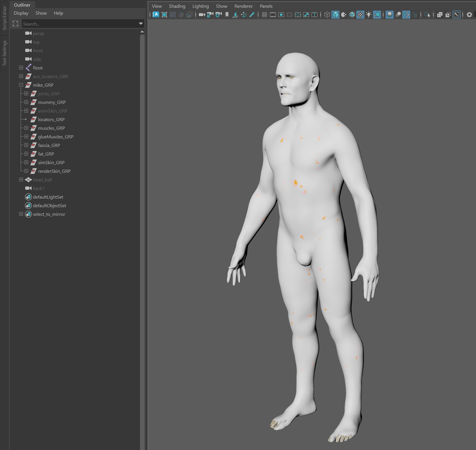Toggle Use All Lights illumination
Screen dimensions: 476x450
tap(369, 15)
